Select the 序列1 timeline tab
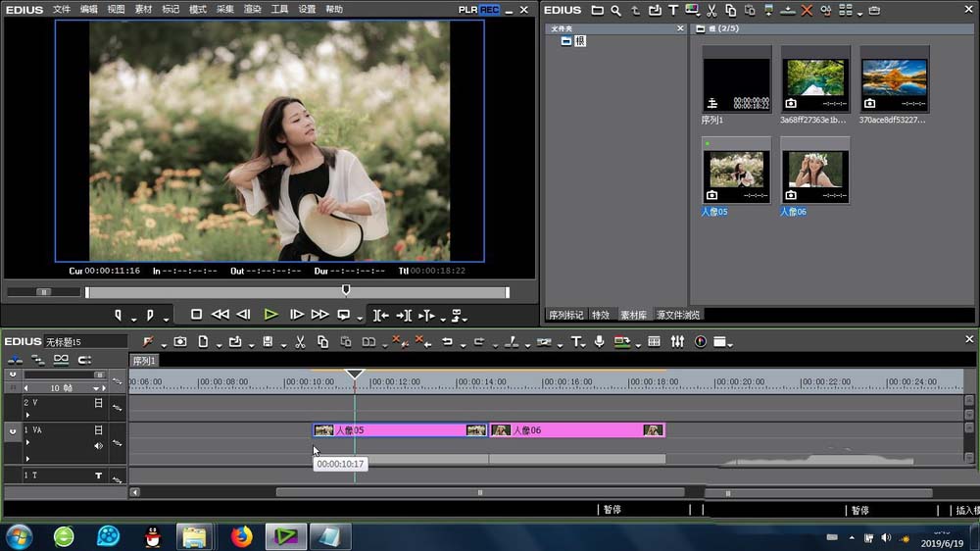This screenshot has height=551, width=980. coord(144,361)
